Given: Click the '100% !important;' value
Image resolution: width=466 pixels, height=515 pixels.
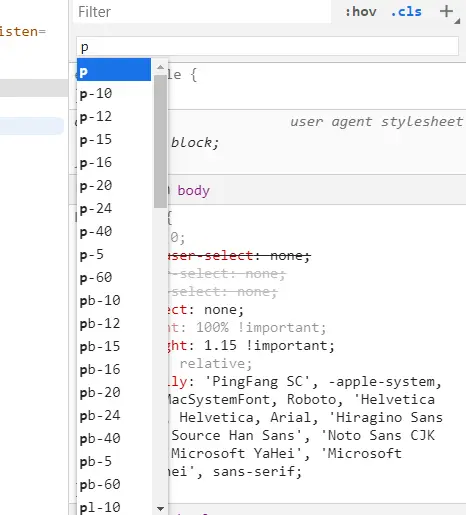Looking at the screenshot, I should point(261,328).
